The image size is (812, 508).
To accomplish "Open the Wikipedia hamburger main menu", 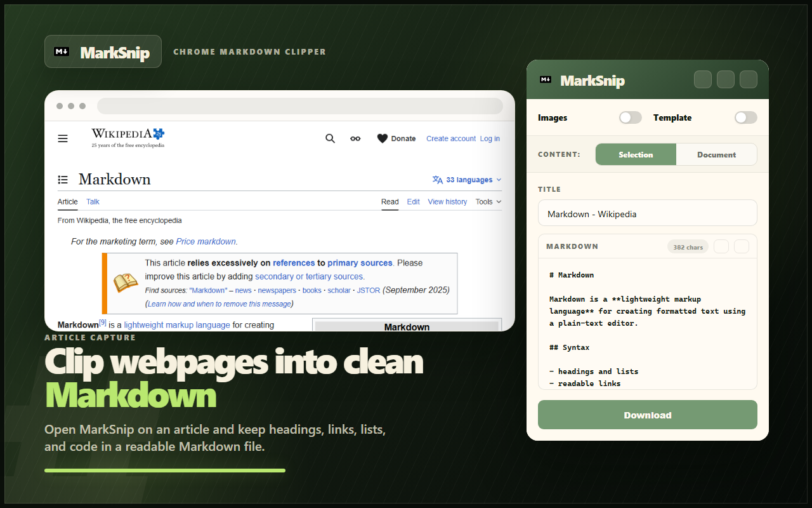I will tap(63, 138).
